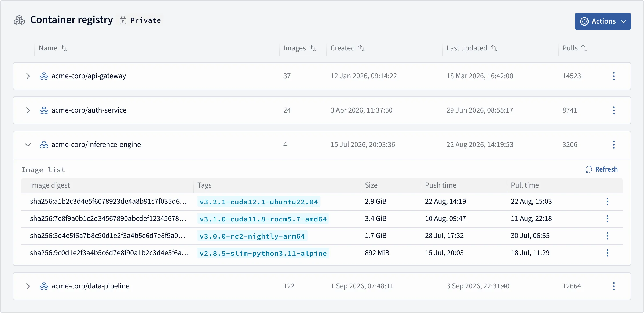Image resolution: width=644 pixels, height=313 pixels.
Task: Sort by Last updated arrows
Action: (x=494, y=48)
